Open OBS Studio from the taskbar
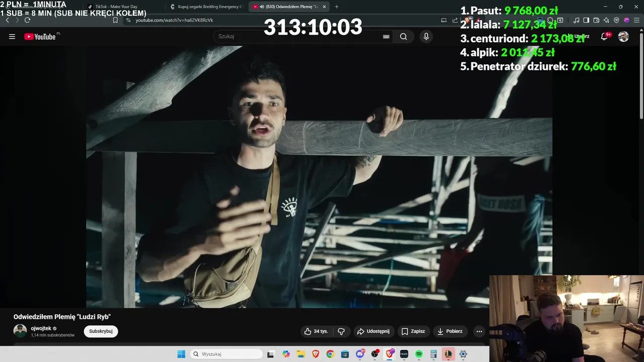Viewport: 644px width, 362px height. click(375, 354)
